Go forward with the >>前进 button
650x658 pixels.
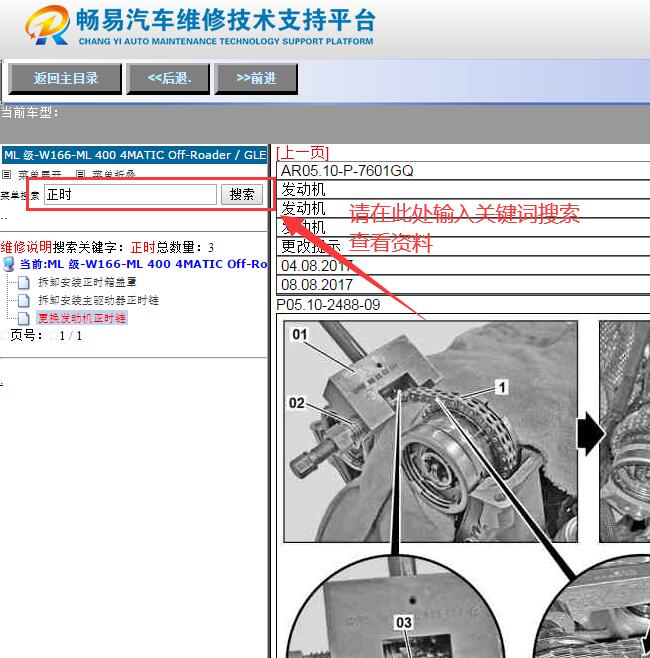pos(256,78)
